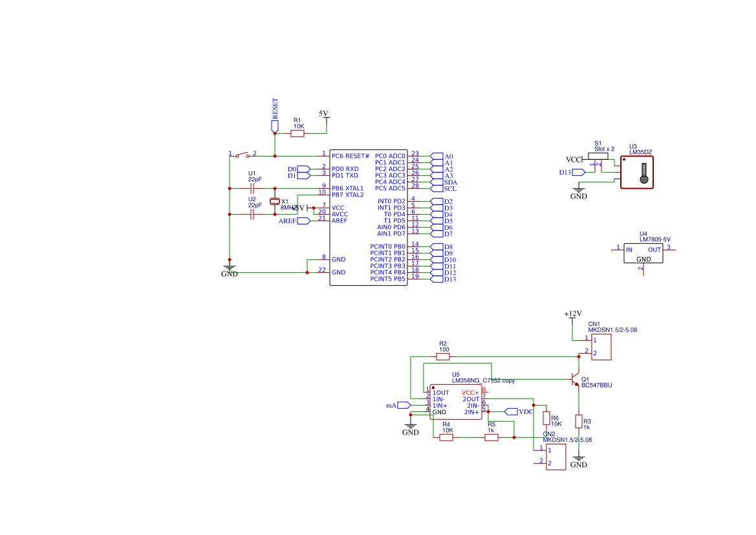Click the '2IN+' pin on U5

tap(472, 413)
